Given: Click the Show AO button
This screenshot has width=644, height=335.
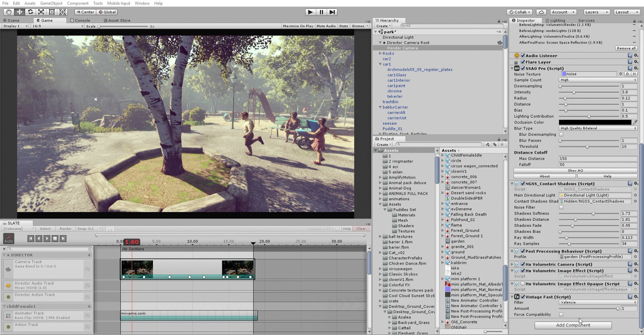Looking at the screenshot, I should pos(575,171).
